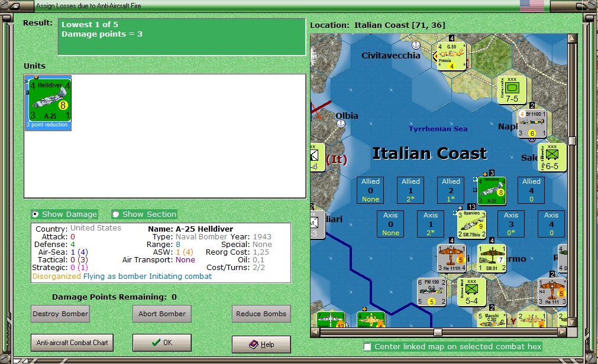Click the 'Tyrrhenian Sea' map label
Screen dimensions: 598x364
438,129
